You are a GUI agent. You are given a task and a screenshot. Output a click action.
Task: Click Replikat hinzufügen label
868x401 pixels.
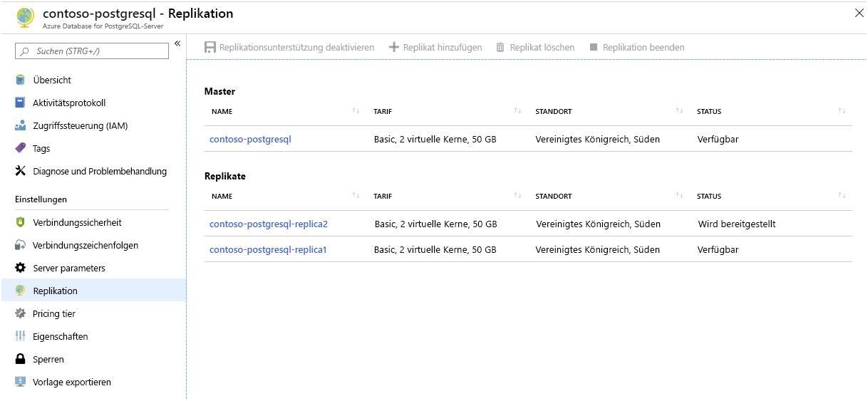(x=443, y=47)
